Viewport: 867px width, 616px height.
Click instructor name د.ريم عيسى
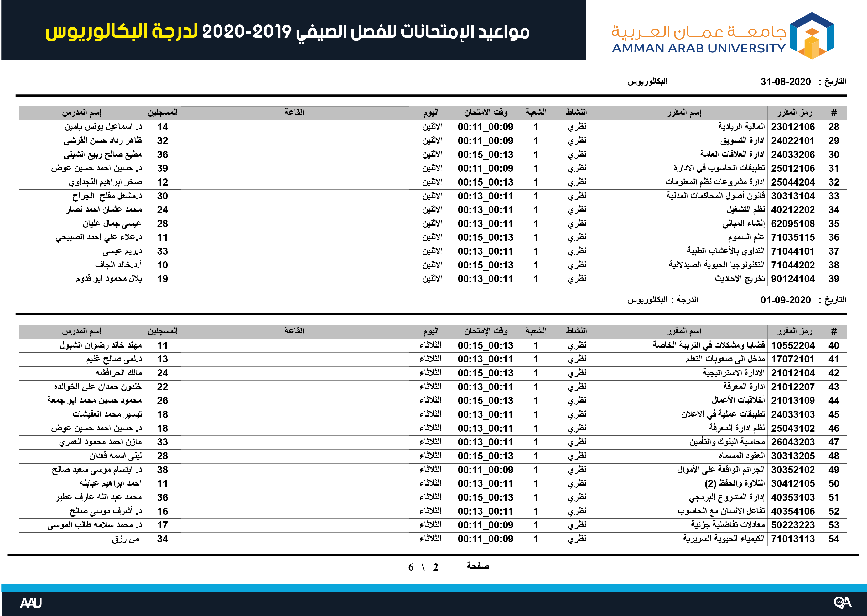(x=122, y=251)
